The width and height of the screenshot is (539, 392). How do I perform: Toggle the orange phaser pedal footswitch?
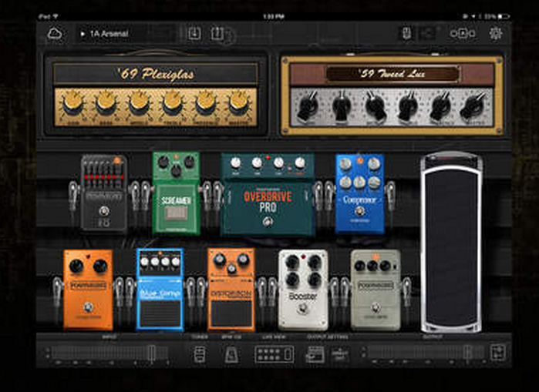89,307
